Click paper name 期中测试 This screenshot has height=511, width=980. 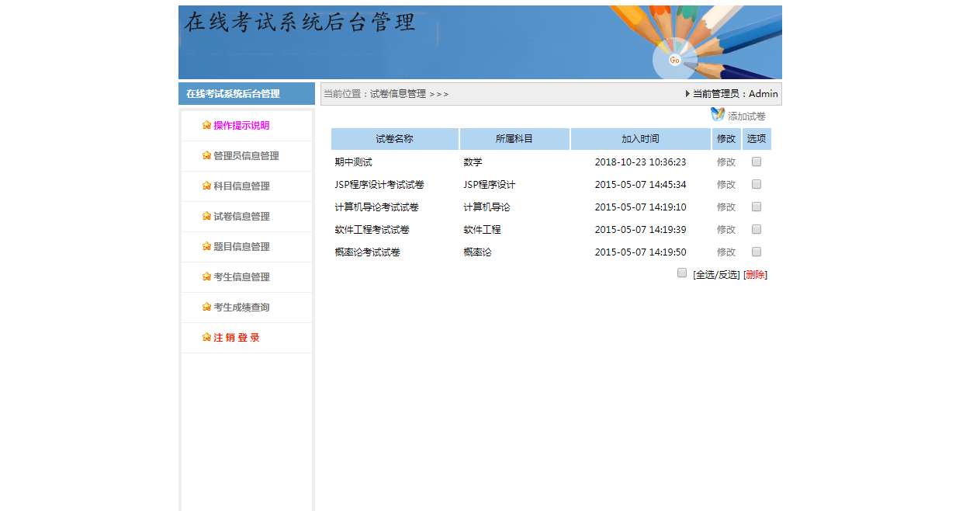(x=353, y=162)
